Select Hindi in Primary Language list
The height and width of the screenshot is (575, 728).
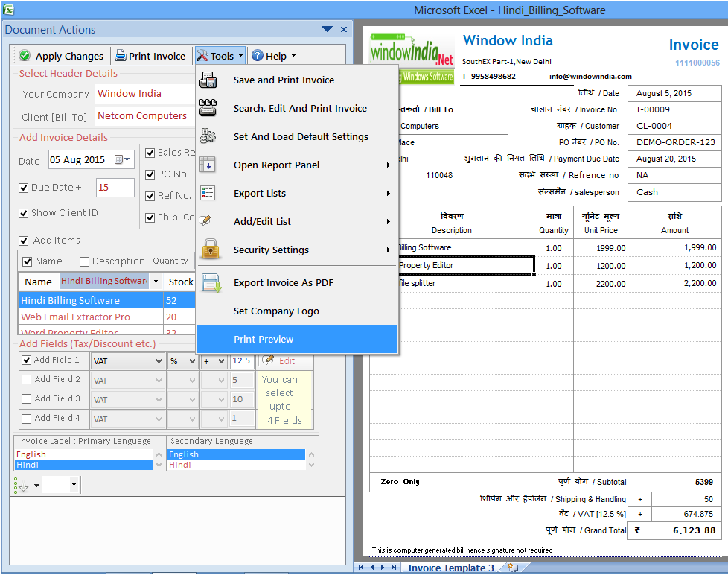coord(83,465)
